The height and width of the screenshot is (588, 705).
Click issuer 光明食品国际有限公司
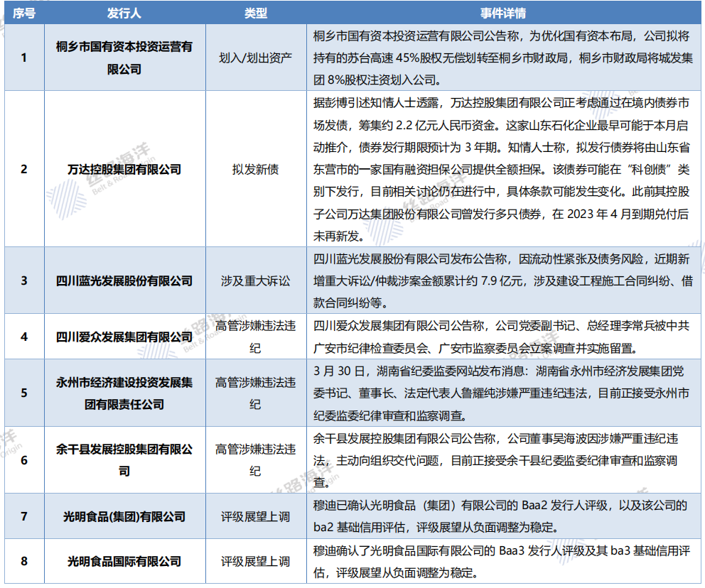pyautogui.click(x=124, y=561)
